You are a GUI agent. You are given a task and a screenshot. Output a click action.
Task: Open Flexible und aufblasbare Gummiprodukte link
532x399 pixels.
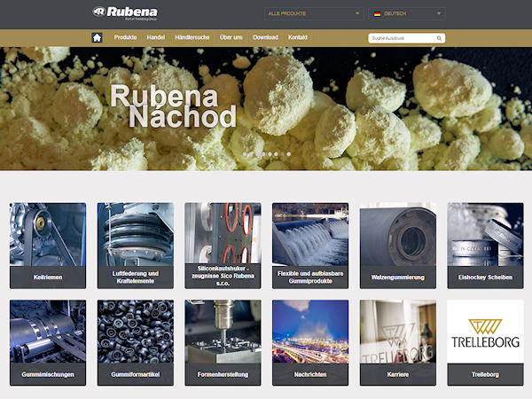310,278
